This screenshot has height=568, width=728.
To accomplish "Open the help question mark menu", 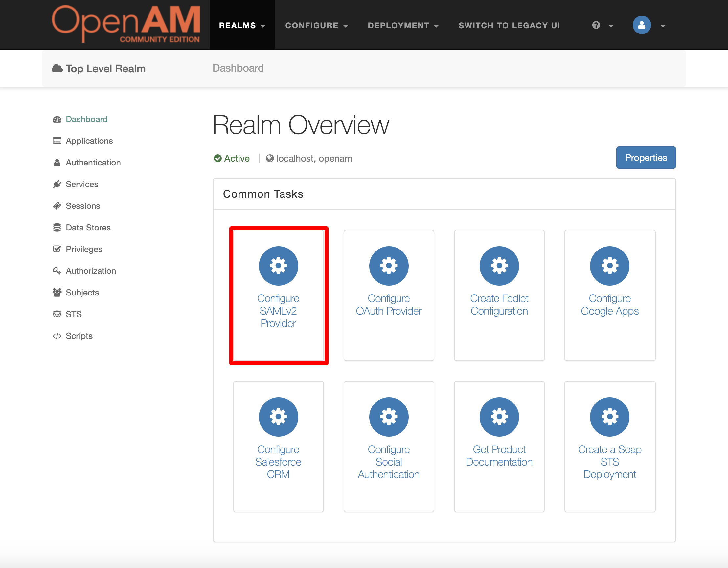I will [596, 25].
